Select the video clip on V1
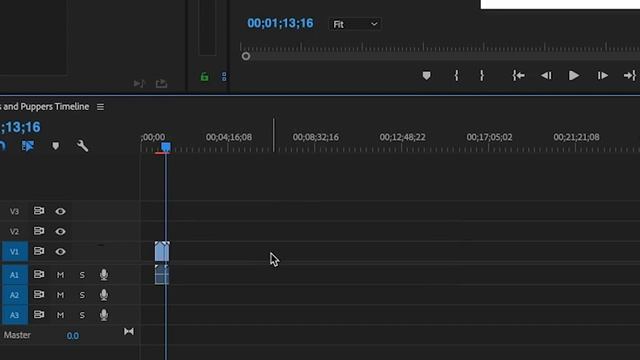Viewport: 640px width, 360px height. pyautogui.click(x=162, y=251)
